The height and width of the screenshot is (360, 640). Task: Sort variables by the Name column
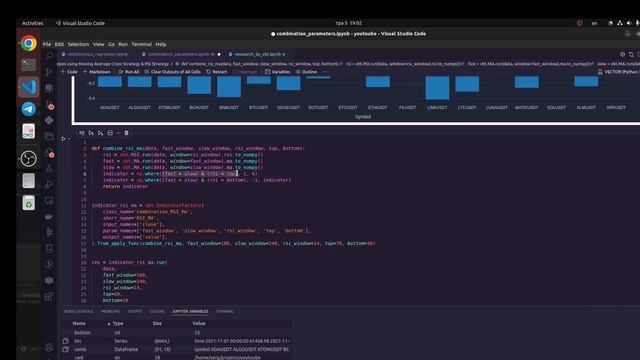(79, 323)
